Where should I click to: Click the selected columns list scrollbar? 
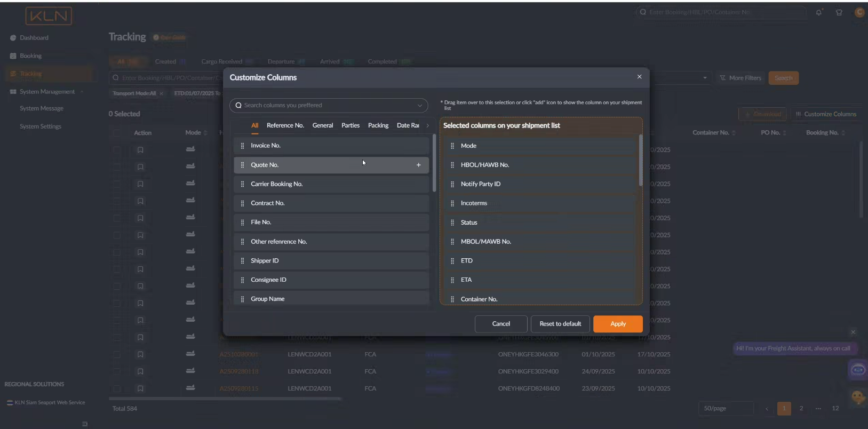pos(640,160)
